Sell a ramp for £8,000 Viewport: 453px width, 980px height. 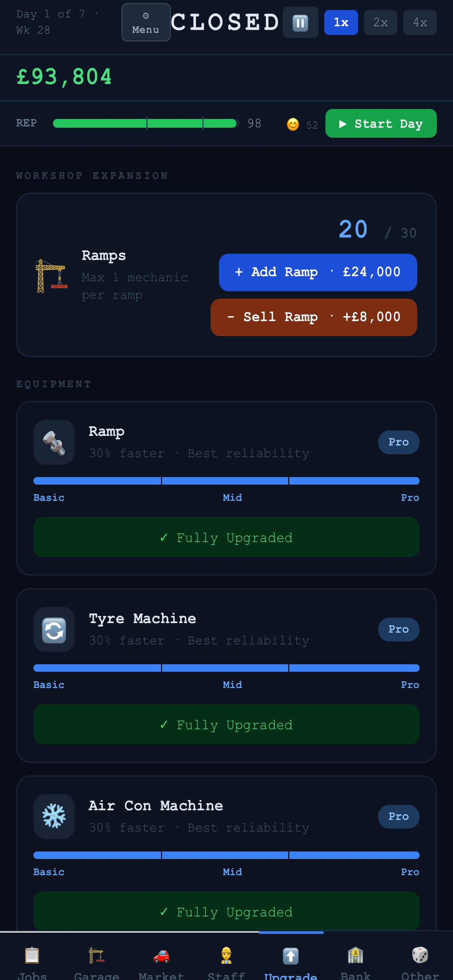point(314,317)
